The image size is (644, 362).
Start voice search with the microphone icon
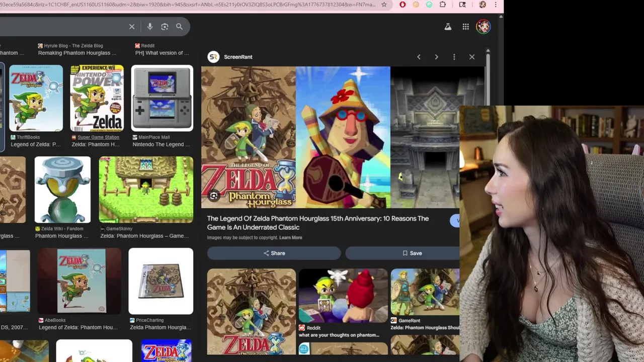click(x=150, y=27)
